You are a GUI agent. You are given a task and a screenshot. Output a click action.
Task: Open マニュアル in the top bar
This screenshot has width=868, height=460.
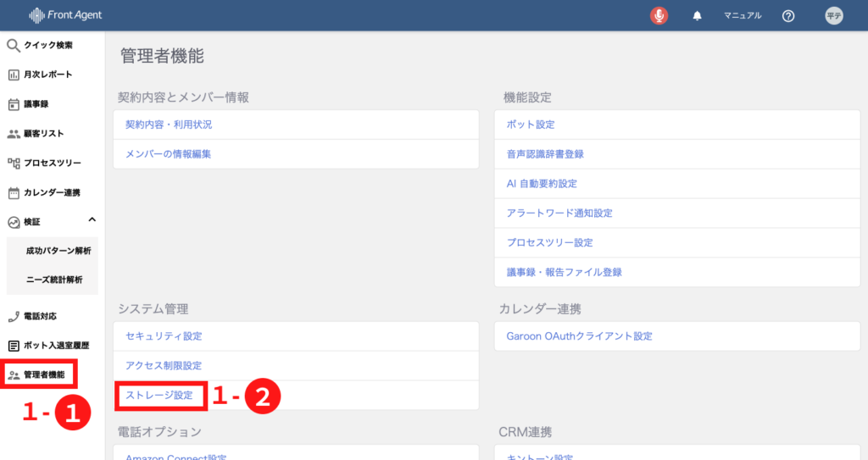743,15
